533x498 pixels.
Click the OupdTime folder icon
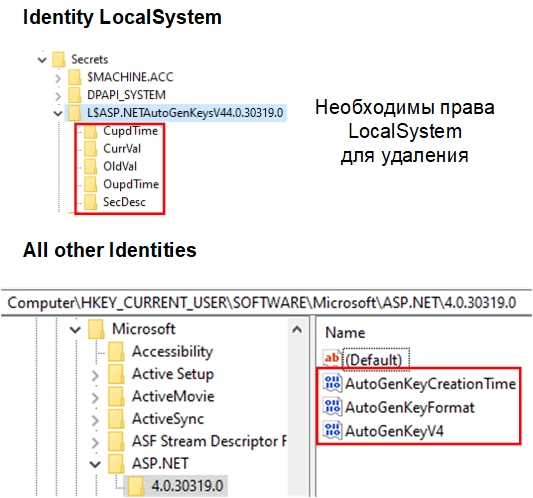click(91, 184)
